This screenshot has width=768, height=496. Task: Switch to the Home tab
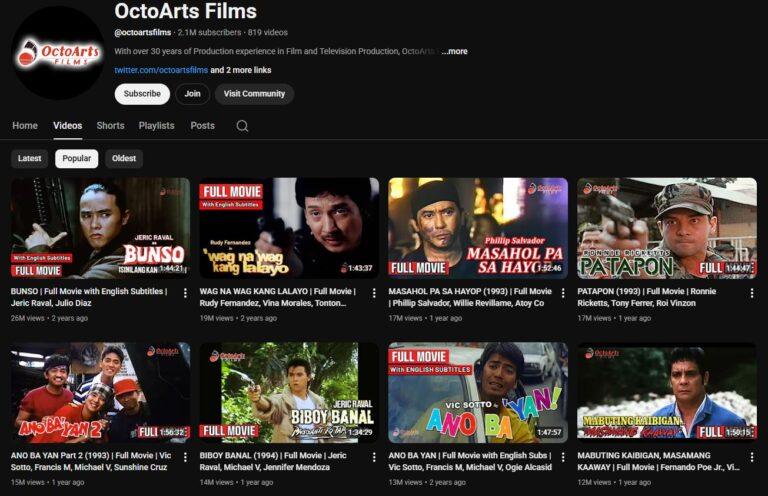[25, 126]
